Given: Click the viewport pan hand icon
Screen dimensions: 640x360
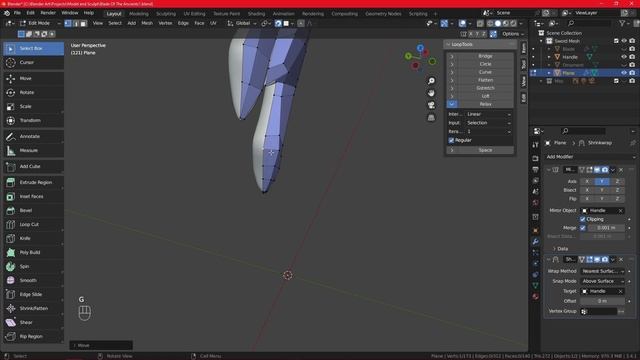Looking at the screenshot, I should tap(431, 93).
